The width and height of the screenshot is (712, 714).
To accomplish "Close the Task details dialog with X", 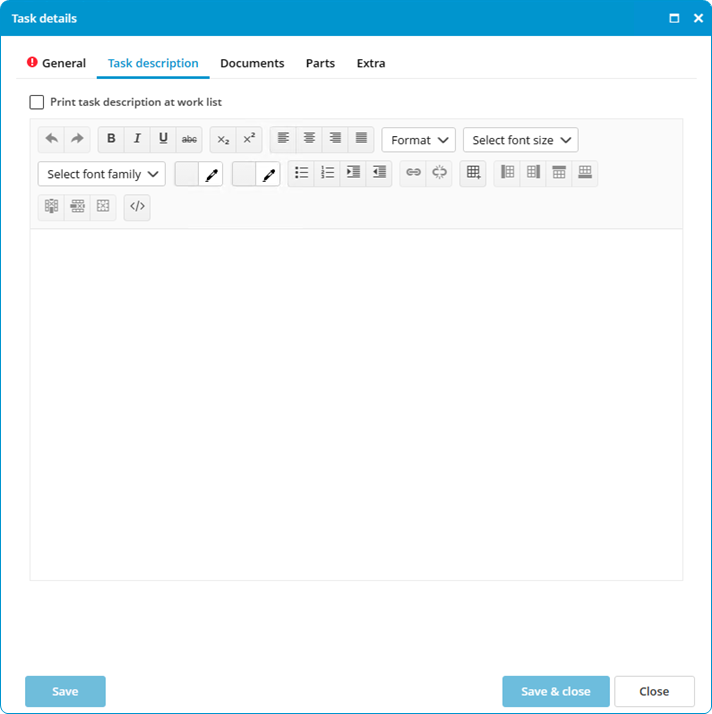I will 698,18.
